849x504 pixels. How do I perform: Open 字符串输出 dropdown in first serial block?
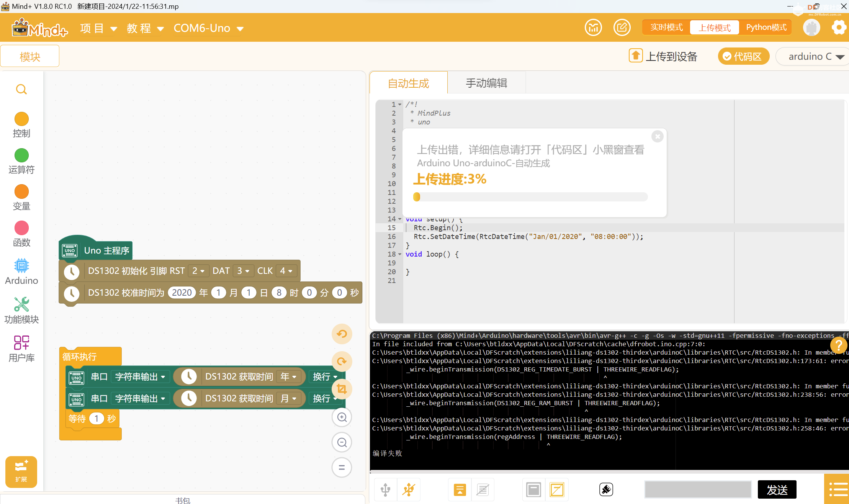(x=140, y=377)
